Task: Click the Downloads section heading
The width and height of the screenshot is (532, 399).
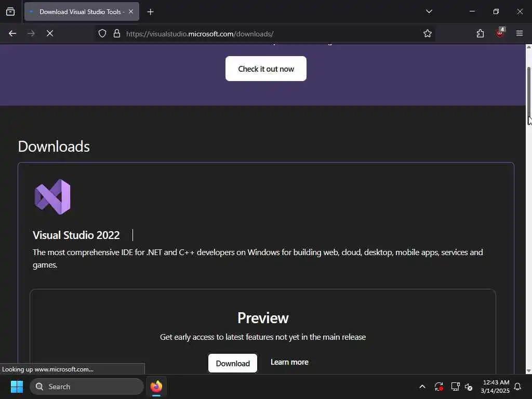Action: click(54, 147)
